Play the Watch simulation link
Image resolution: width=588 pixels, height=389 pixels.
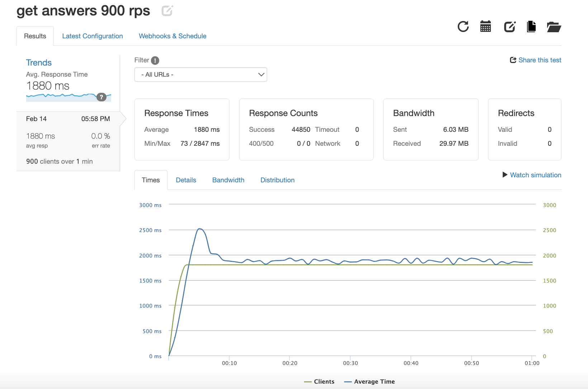[x=532, y=175]
